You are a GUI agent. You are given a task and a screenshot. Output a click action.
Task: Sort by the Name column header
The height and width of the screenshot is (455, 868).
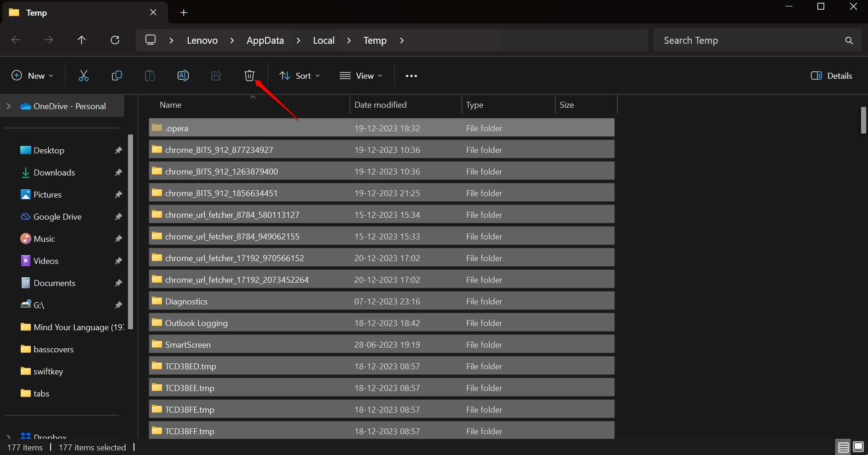249,105
